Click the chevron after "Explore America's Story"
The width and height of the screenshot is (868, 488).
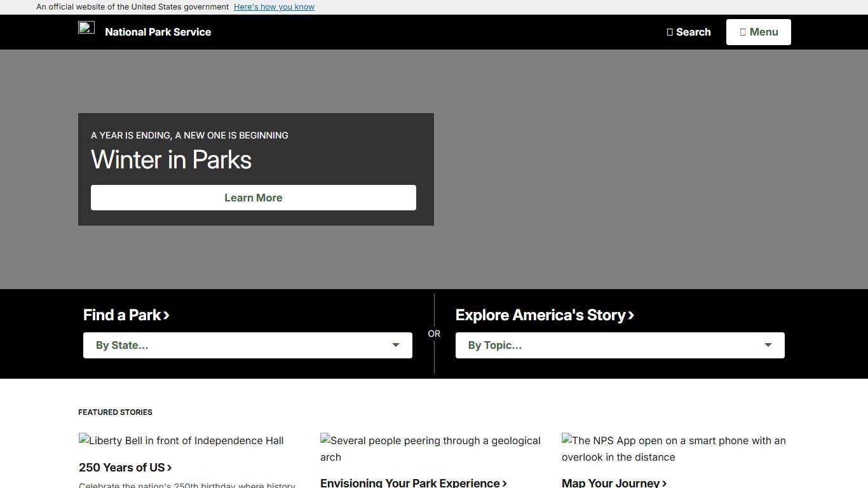631,315
